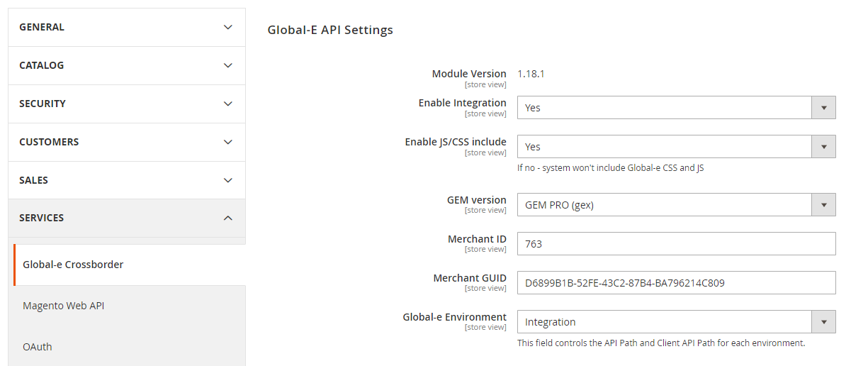Click the Enable JS/CSS include dropdown arrow
868x366 pixels.
coord(823,147)
